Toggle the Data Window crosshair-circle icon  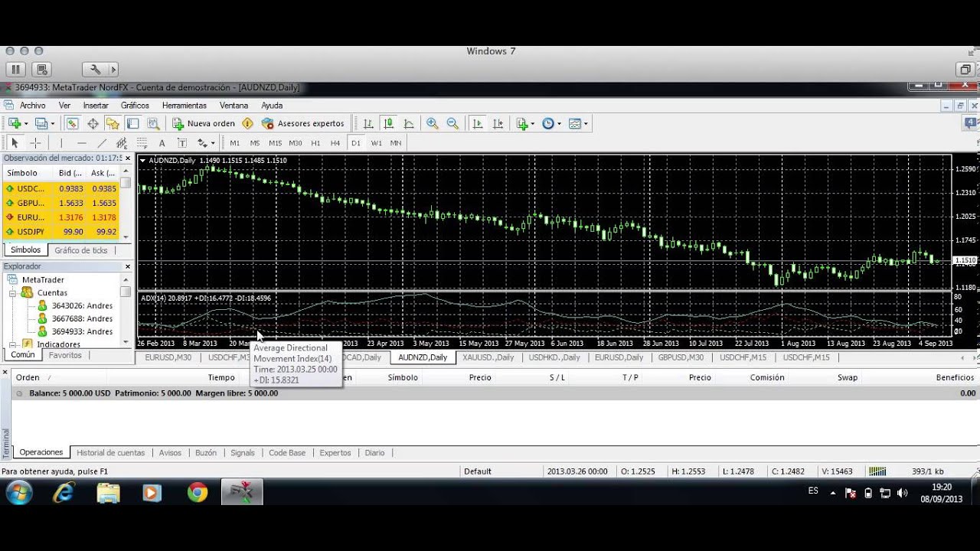pos(93,123)
